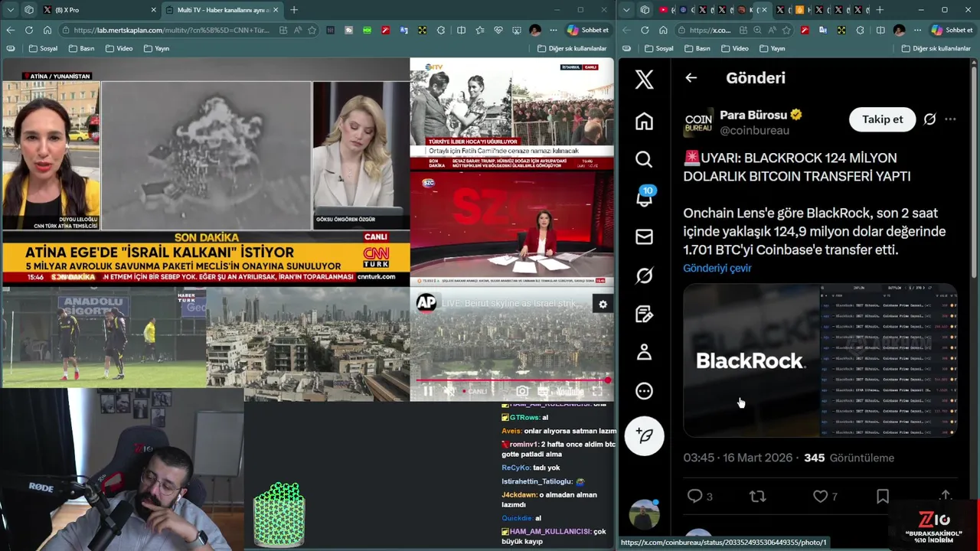Click the AP video red progress bar
Viewport: 980px width, 551px height.
[511, 380]
